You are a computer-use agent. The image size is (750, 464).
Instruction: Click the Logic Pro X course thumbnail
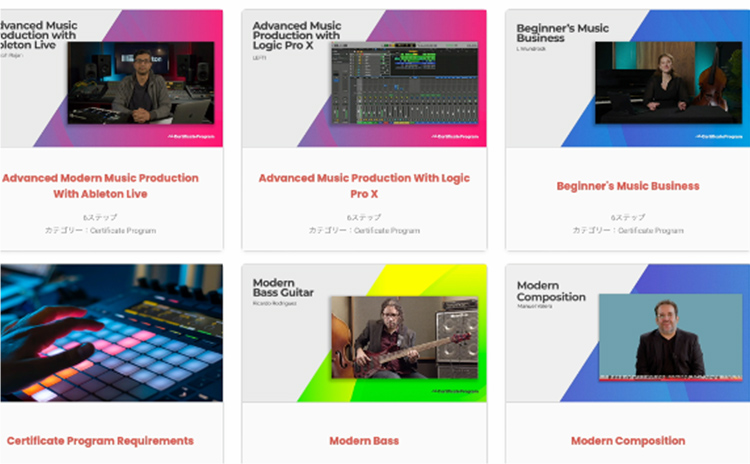(x=364, y=78)
